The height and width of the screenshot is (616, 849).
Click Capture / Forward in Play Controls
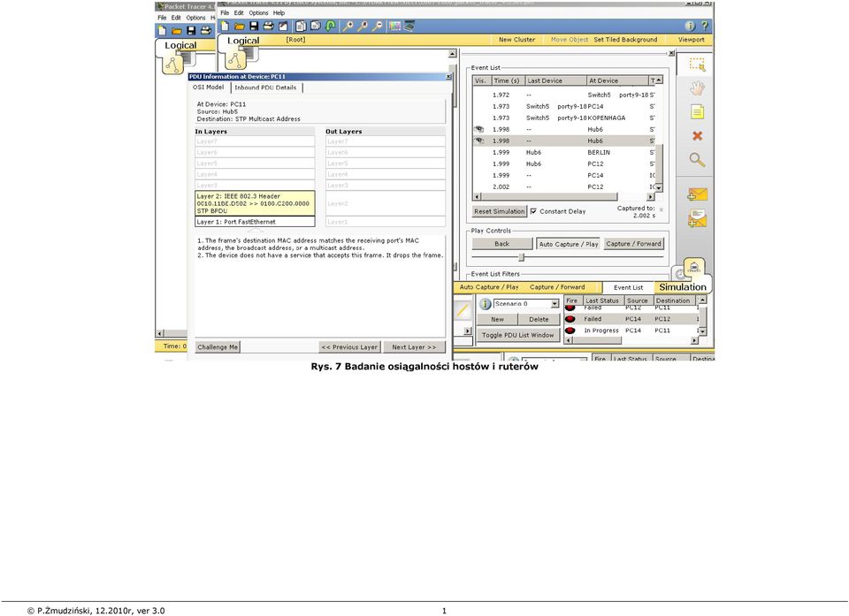click(633, 244)
